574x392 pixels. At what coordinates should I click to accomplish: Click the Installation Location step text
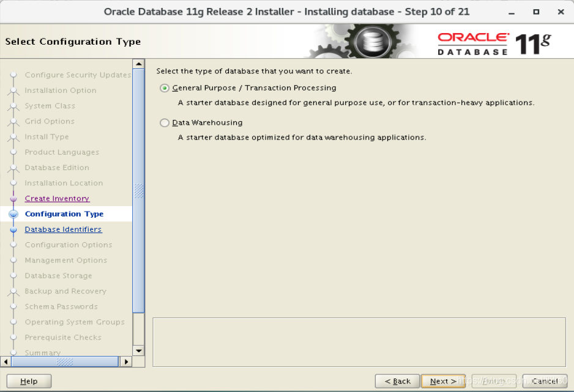(64, 183)
